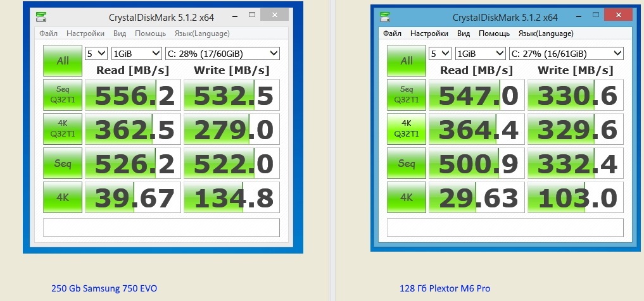Viewport: 644px width, 301px height.
Task: Open the Язык(Language) menu in the right window
Action: click(546, 34)
